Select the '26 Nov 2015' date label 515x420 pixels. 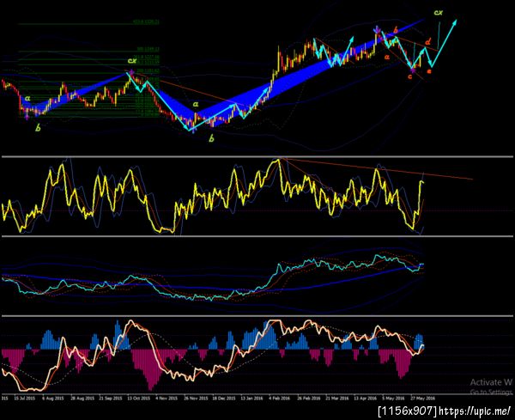pyautogui.click(x=196, y=398)
